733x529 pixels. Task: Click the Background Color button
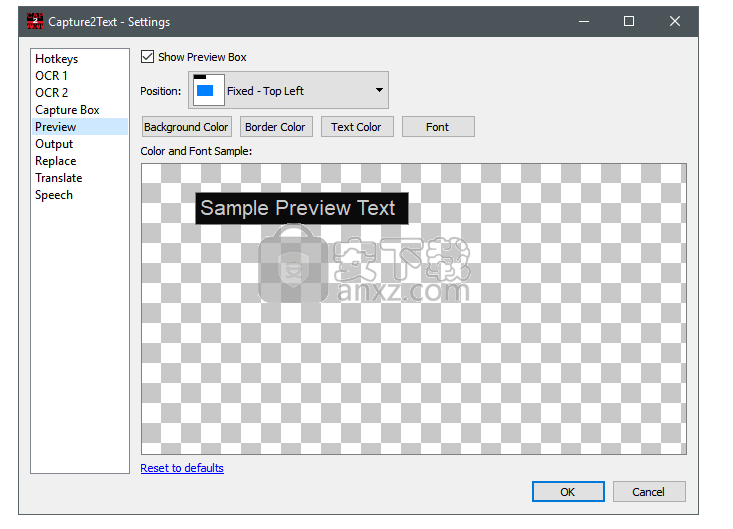click(187, 127)
